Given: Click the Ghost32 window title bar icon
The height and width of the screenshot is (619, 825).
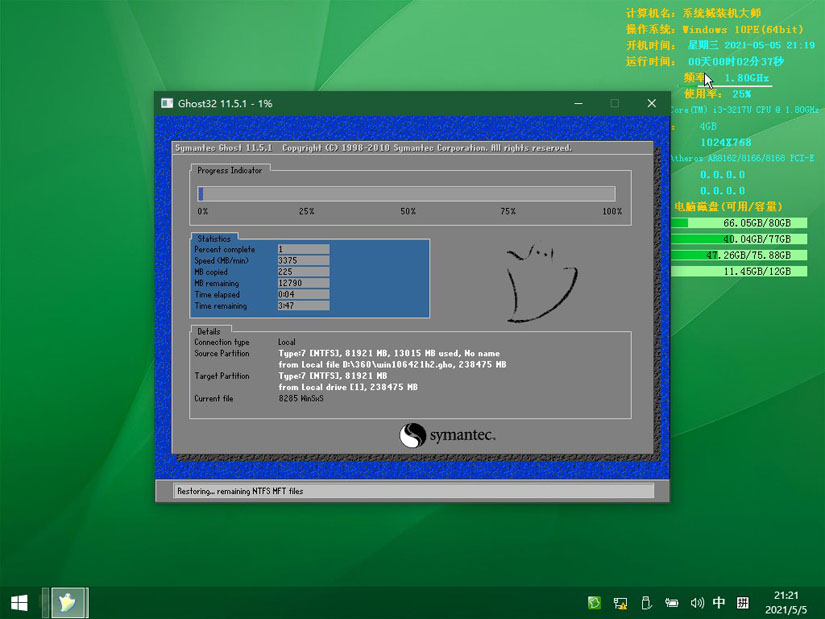Looking at the screenshot, I should pyautogui.click(x=167, y=103).
